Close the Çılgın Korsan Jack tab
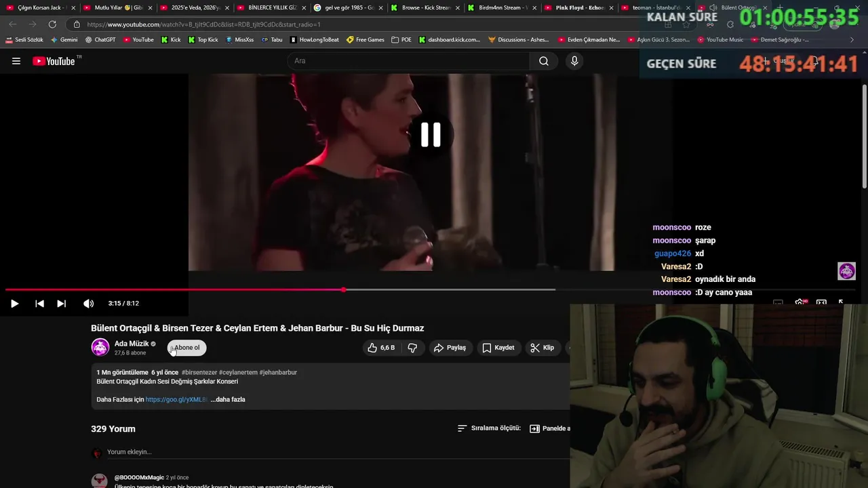This screenshot has width=868, height=488. click(72, 7)
